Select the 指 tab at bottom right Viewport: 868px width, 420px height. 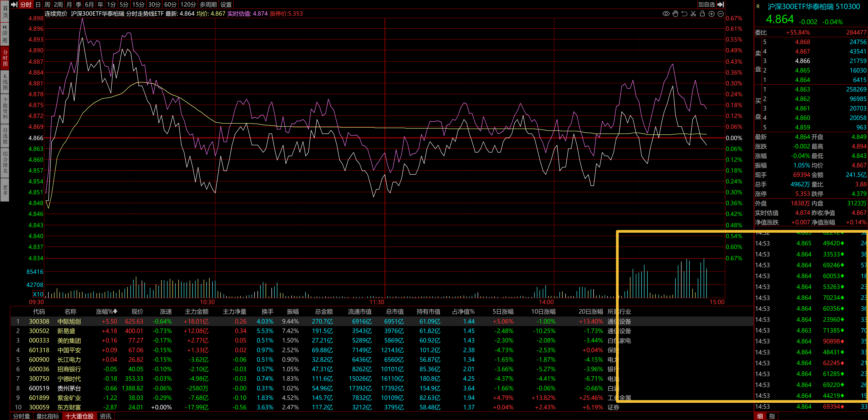pyautogui.click(x=772, y=416)
